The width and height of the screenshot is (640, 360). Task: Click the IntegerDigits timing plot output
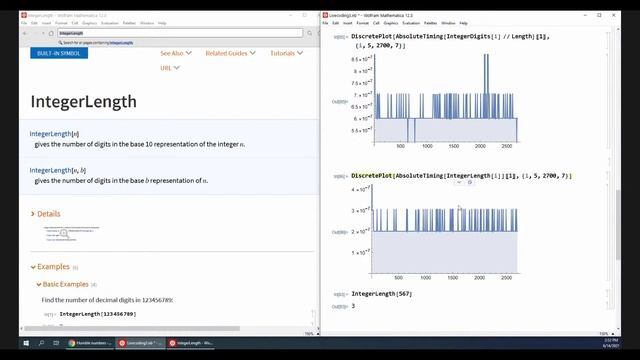[x=436, y=100]
